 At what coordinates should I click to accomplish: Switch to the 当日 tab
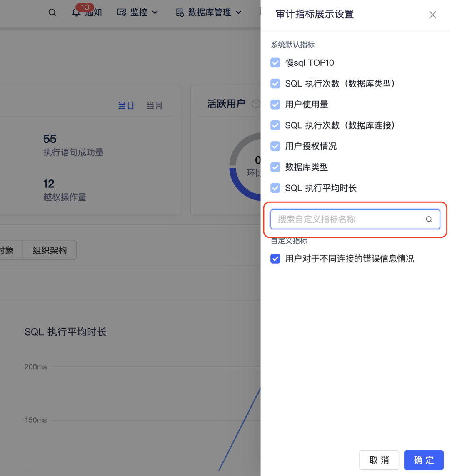click(126, 105)
